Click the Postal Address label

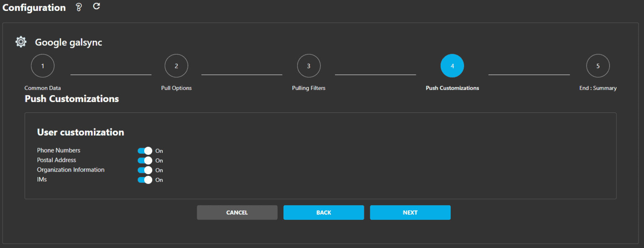[x=57, y=160]
